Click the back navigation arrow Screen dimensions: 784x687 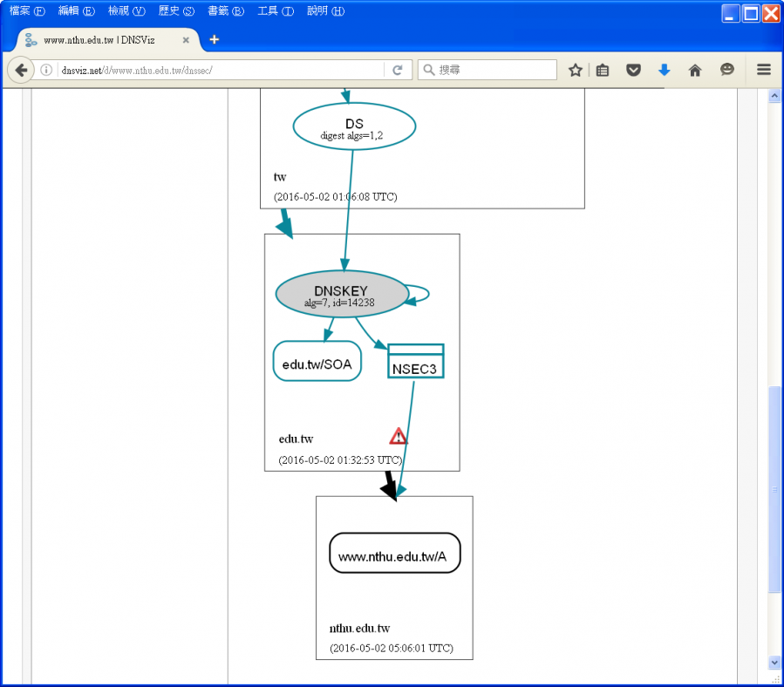point(21,71)
